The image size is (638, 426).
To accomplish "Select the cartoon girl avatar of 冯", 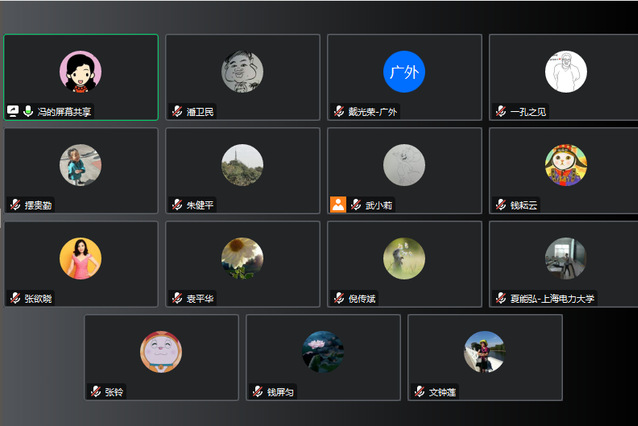I will (x=81, y=72).
